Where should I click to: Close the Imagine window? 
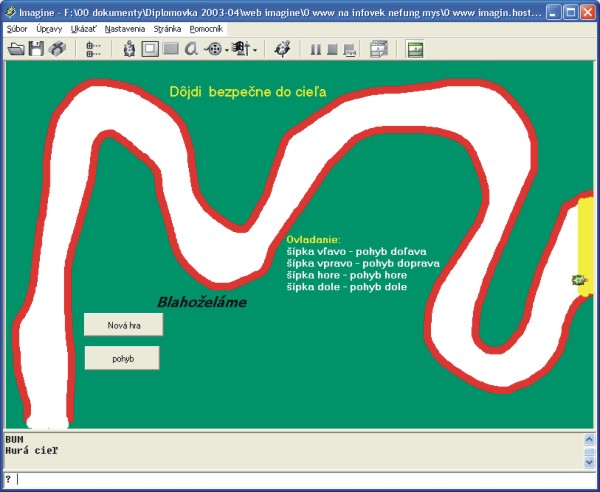point(587,13)
